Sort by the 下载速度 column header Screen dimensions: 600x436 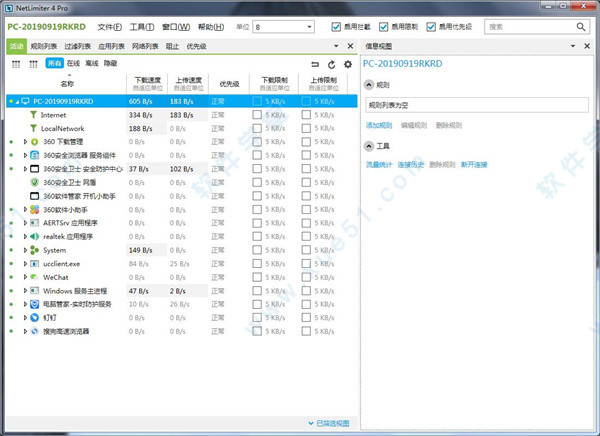(148, 83)
